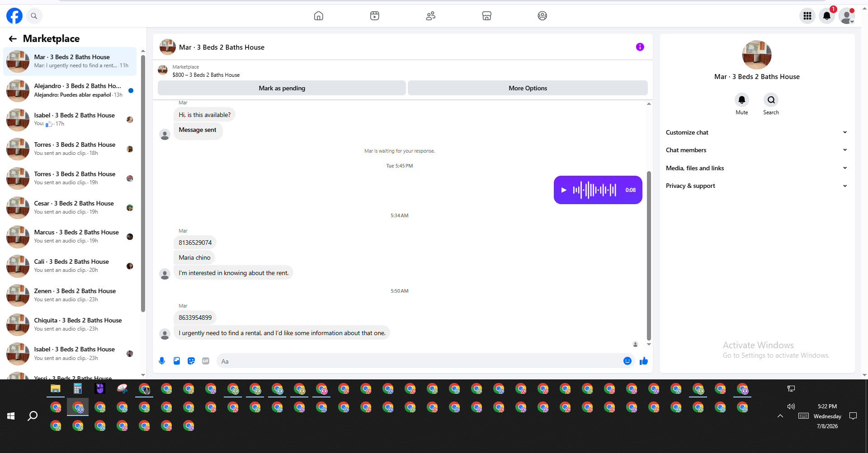Click the message text input field
Image resolution: width=868 pixels, height=453 pixels.
(420, 361)
